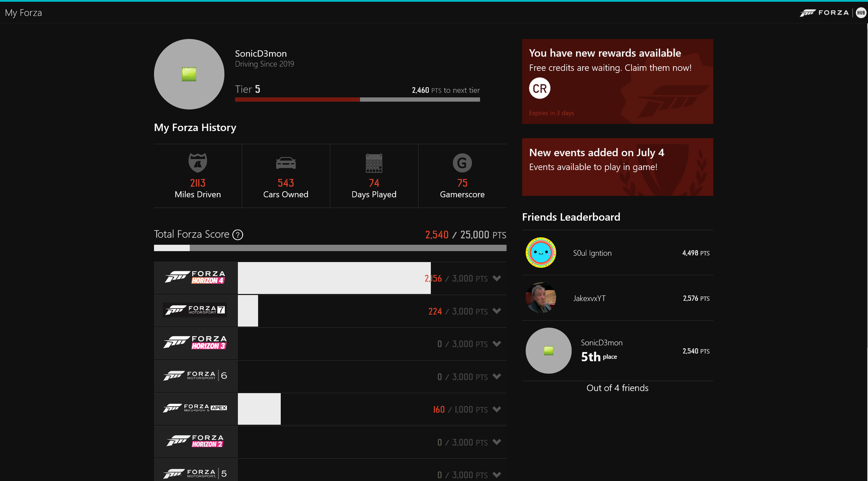The width and height of the screenshot is (868, 481).
Task: Expand the Forza Horizon 3 score row
Action: coord(497,344)
